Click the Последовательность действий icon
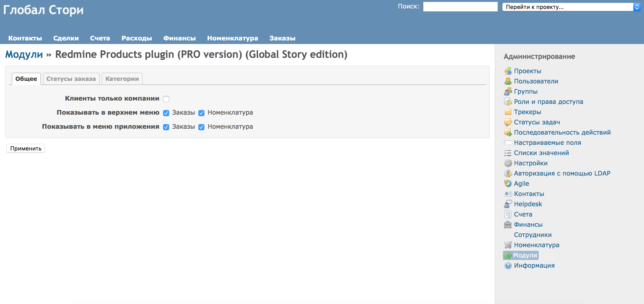Screen dimensions: 644x304 pos(508,132)
